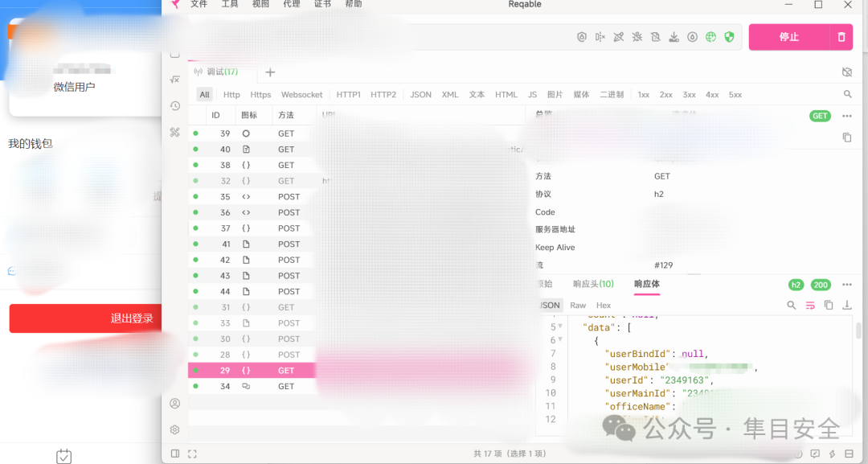Filter traffic by JSON type
Viewport: 868px width, 464px height.
420,95
